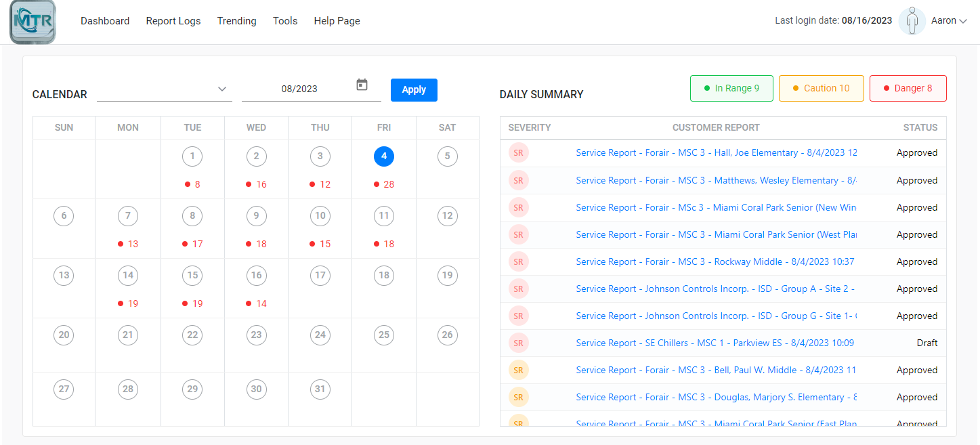The width and height of the screenshot is (980, 445).
Task: Select August 15 on the calendar
Action: [192, 276]
